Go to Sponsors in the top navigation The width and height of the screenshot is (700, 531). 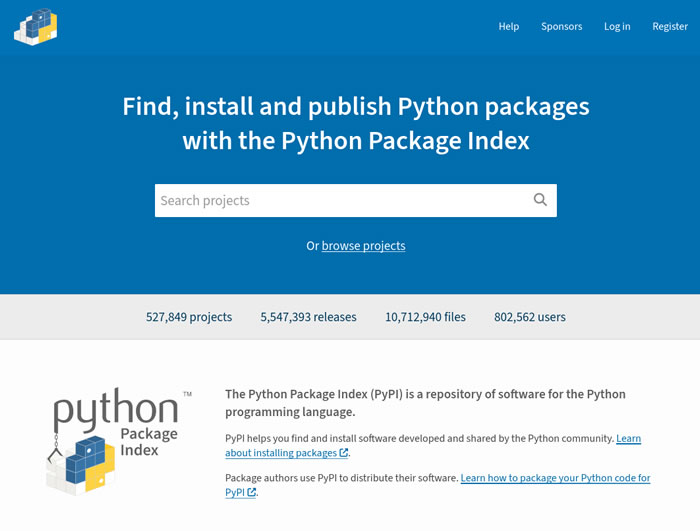coord(561,26)
